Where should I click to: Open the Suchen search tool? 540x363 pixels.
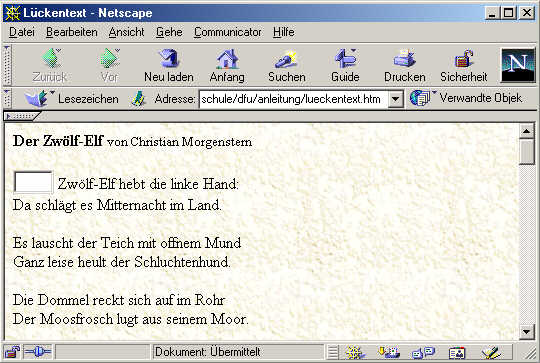287,65
